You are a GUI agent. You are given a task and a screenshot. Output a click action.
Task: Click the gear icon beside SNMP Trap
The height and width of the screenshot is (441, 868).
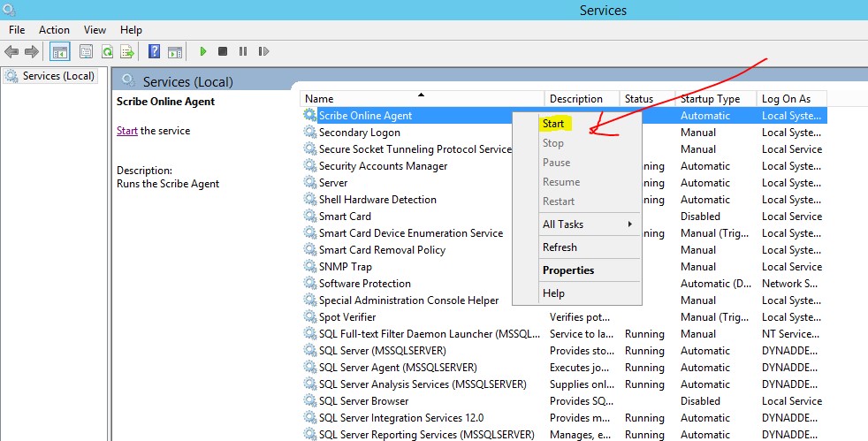pyautogui.click(x=309, y=266)
